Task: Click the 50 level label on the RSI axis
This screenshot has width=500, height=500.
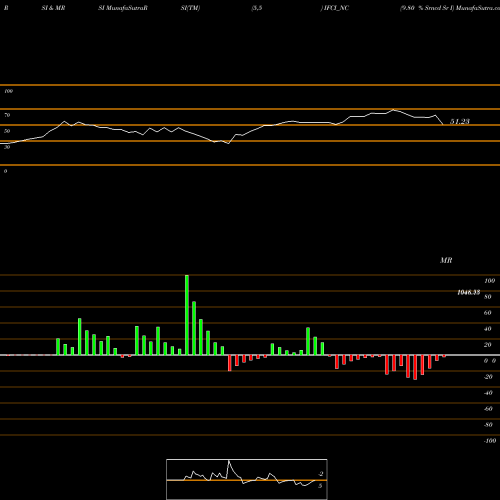Action: point(7,131)
